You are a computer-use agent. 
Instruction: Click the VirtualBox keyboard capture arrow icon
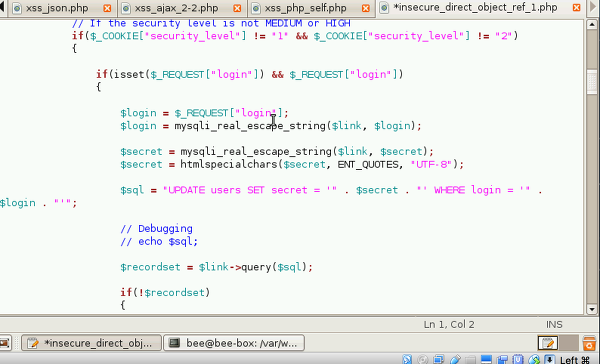tap(550, 360)
